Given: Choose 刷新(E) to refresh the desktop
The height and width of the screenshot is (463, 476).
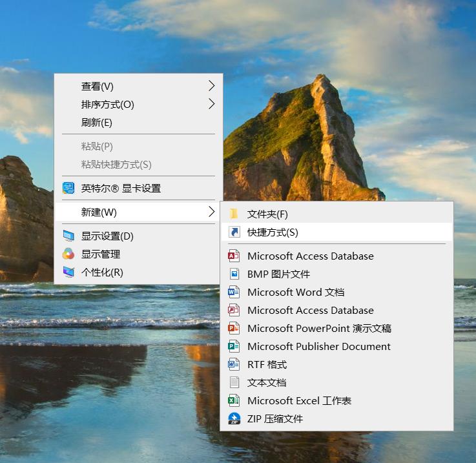Looking at the screenshot, I should coord(138,122).
